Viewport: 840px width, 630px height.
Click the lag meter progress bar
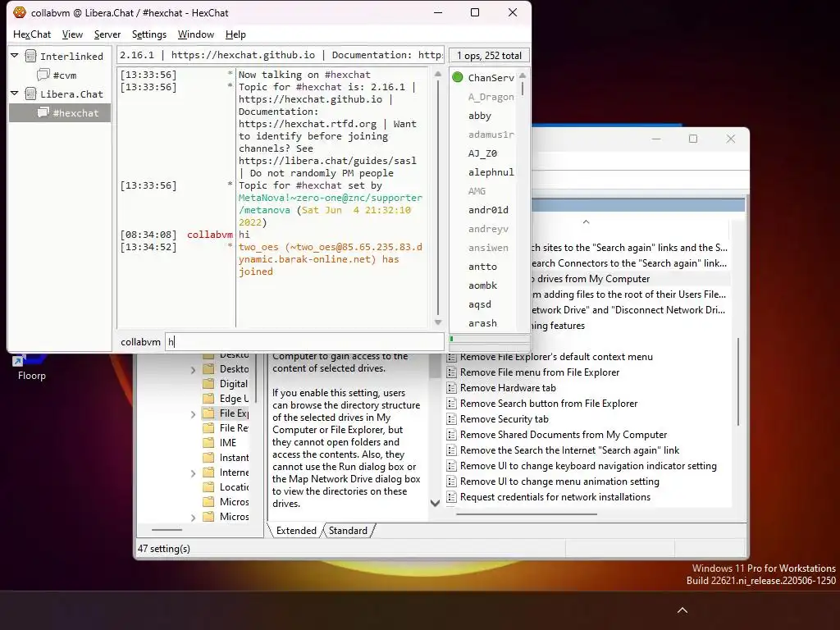[x=491, y=339]
